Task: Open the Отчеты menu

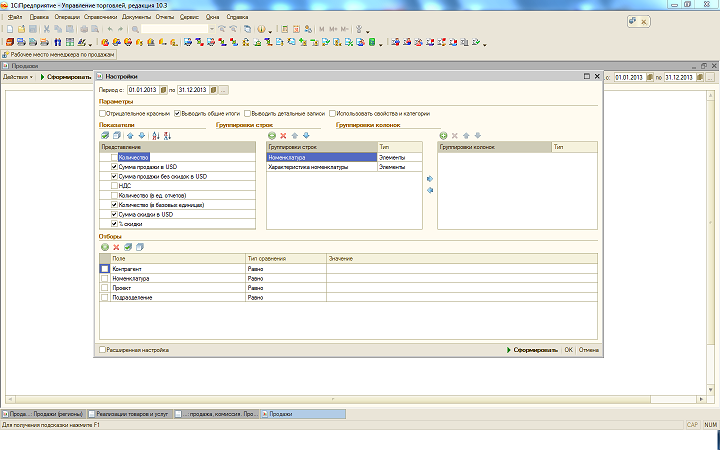Action: point(163,17)
